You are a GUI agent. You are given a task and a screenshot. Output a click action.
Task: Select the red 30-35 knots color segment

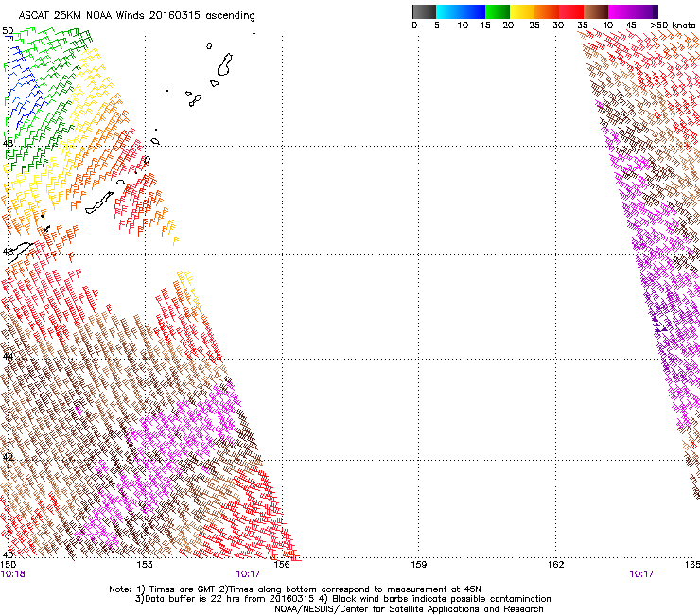point(571,11)
